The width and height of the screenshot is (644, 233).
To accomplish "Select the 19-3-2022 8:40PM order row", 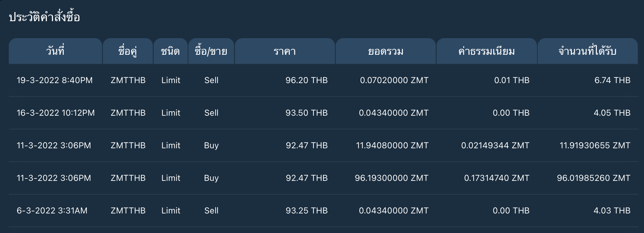I will pos(323,80).
